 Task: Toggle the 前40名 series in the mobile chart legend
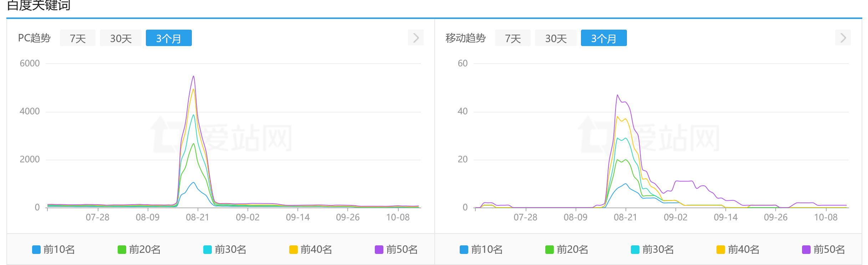coord(738,249)
